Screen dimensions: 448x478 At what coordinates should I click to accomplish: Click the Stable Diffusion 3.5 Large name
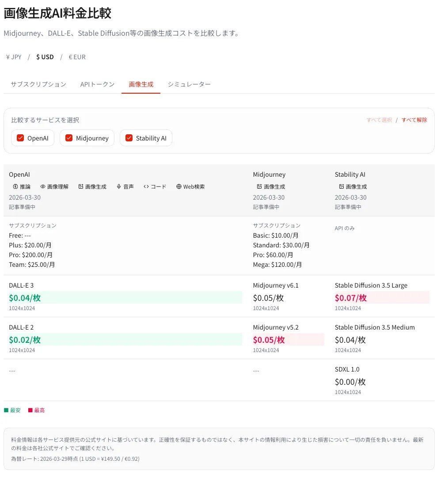tap(371, 286)
